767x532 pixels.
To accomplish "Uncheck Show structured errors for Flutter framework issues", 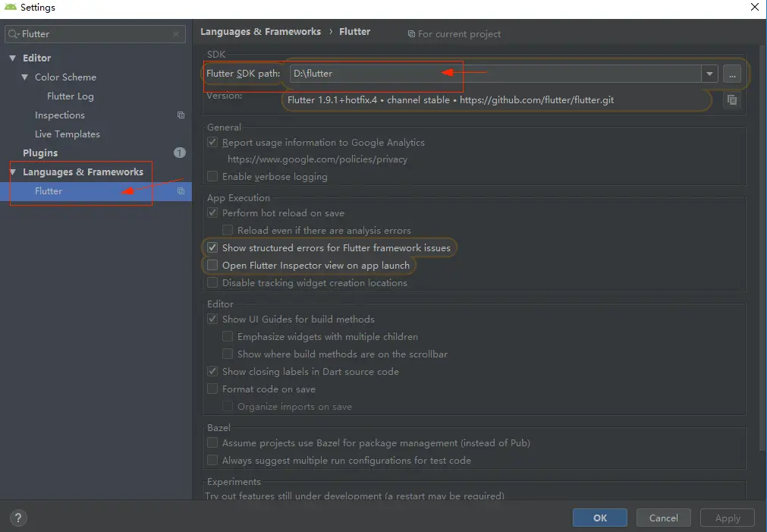I will (212, 247).
